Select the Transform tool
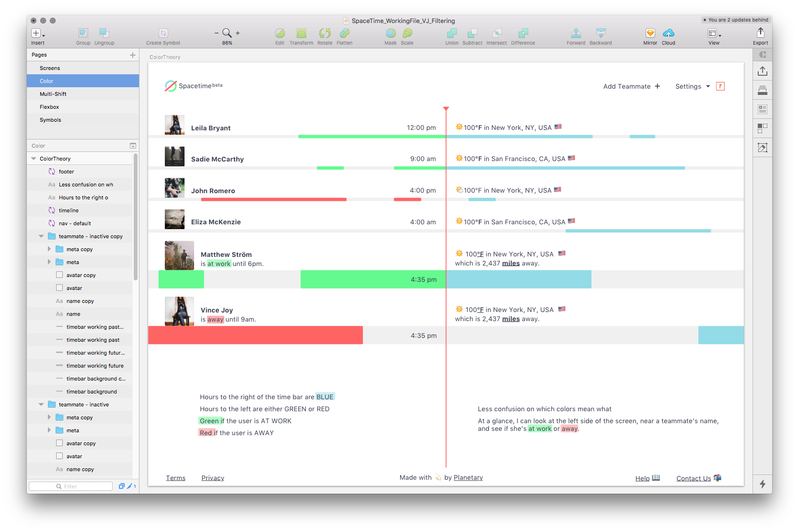The width and height of the screenshot is (799, 532). pyautogui.click(x=301, y=33)
